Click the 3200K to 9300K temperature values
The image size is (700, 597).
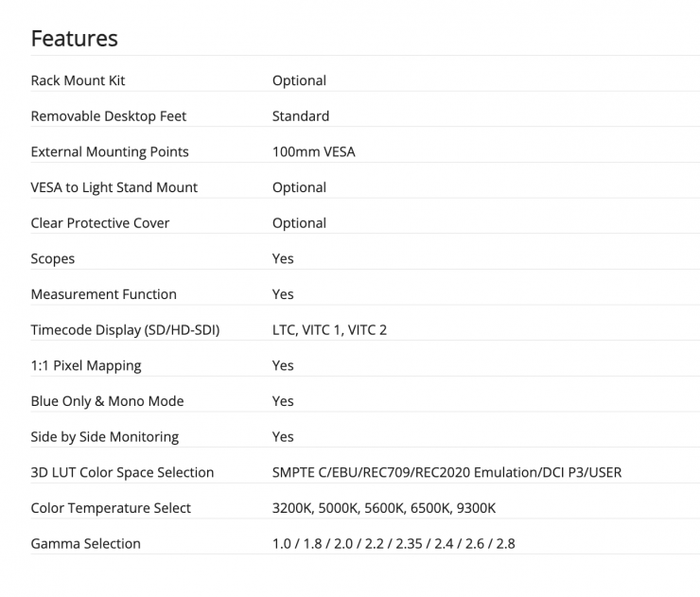(384, 508)
